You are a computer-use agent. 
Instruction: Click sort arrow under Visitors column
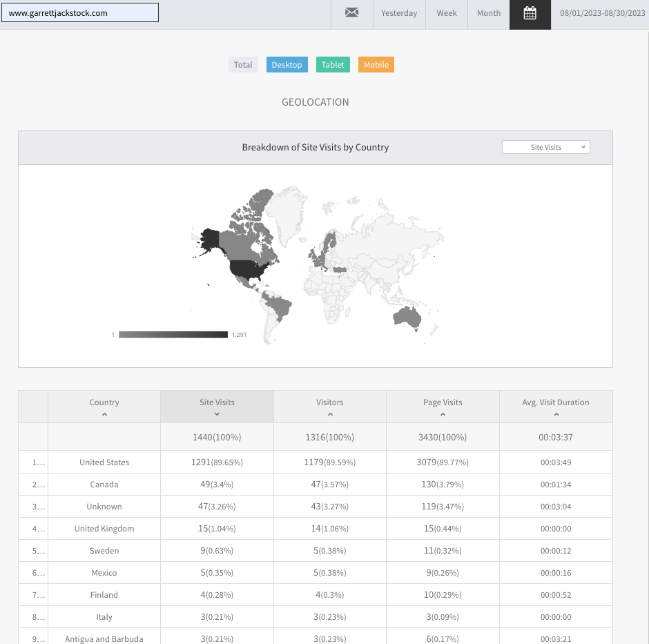coord(330,415)
